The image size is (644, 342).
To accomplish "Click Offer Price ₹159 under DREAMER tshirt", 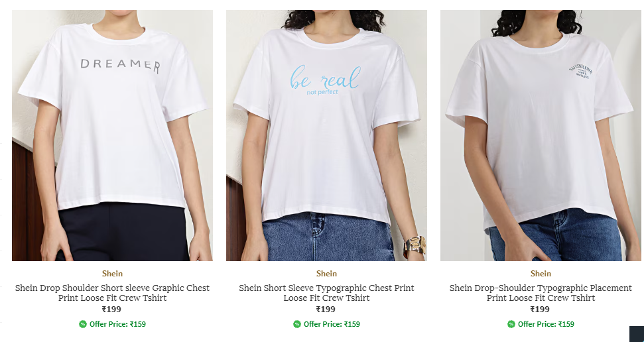I will [117, 324].
